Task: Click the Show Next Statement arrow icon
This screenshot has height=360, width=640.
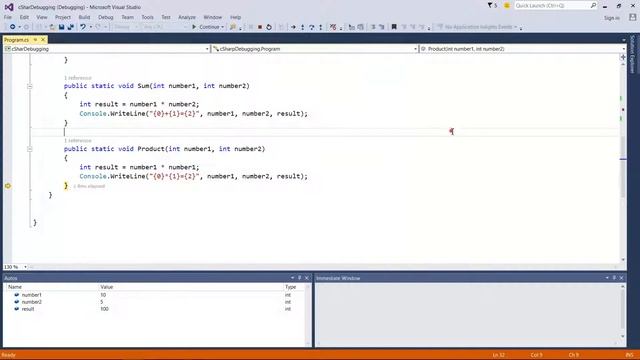Action: (x=293, y=27)
